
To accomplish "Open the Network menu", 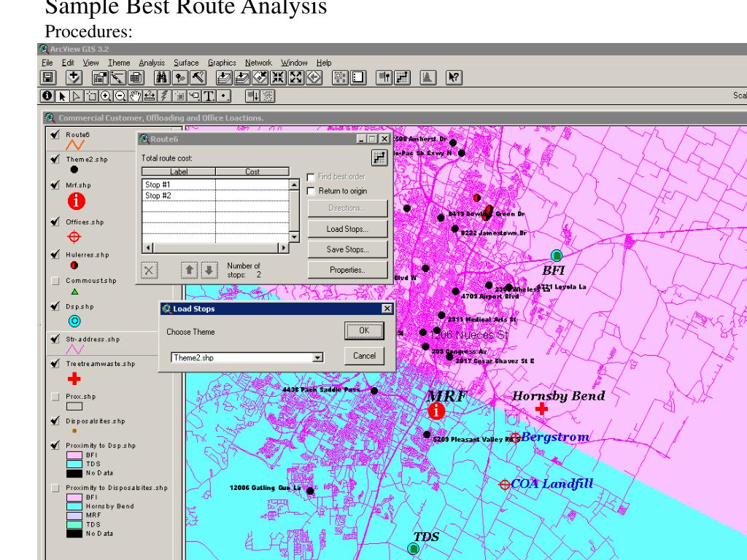I will (x=258, y=63).
